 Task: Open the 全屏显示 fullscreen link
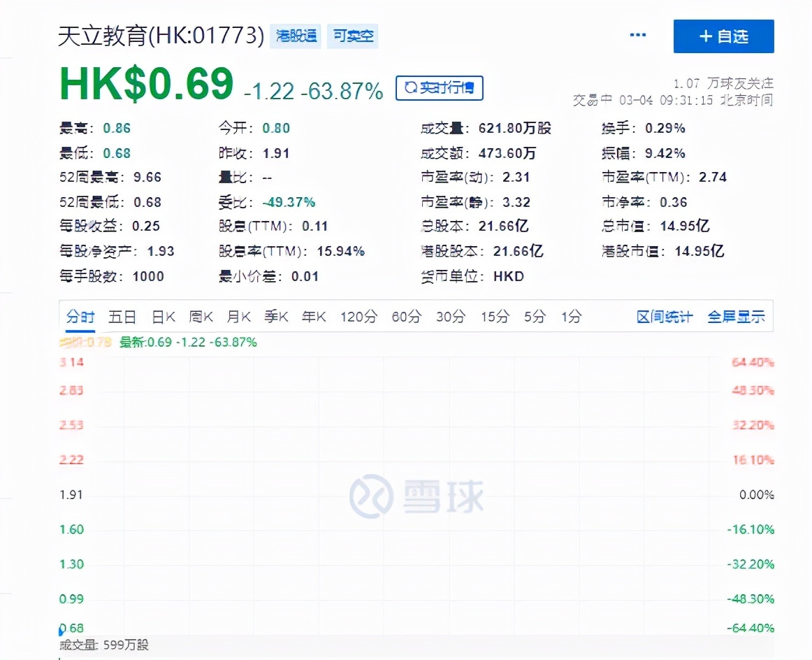click(737, 317)
